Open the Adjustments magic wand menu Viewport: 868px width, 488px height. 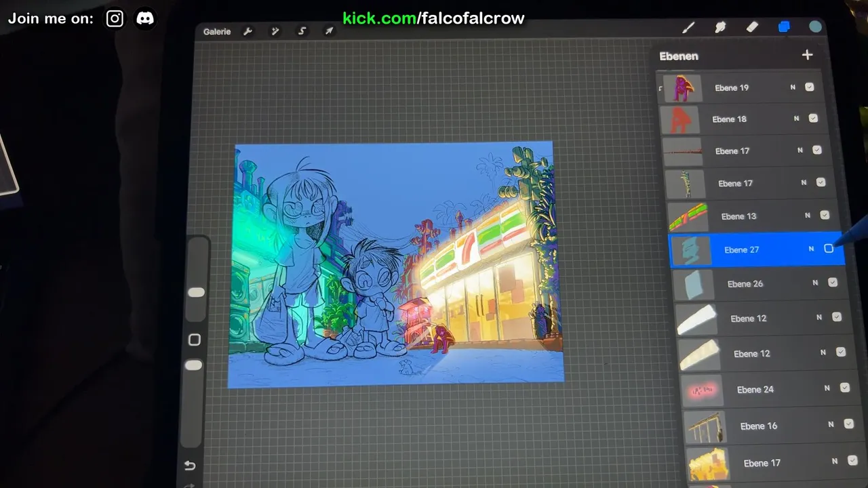click(275, 31)
